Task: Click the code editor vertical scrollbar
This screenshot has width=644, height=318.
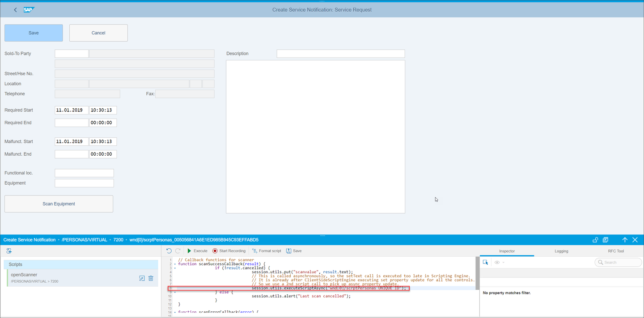Action: 477,273
